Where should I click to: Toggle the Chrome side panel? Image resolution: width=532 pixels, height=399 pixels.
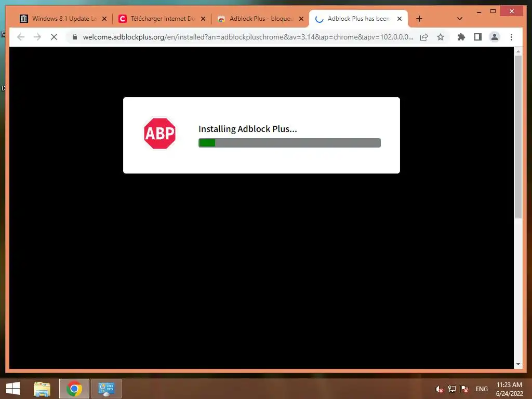click(478, 37)
